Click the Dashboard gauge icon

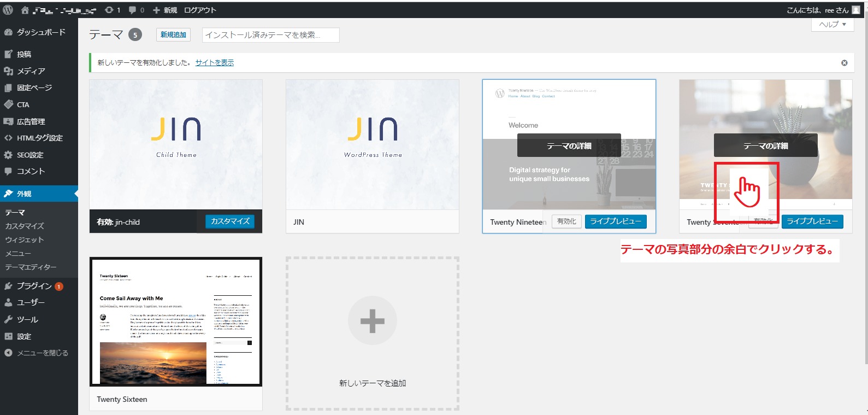point(8,32)
